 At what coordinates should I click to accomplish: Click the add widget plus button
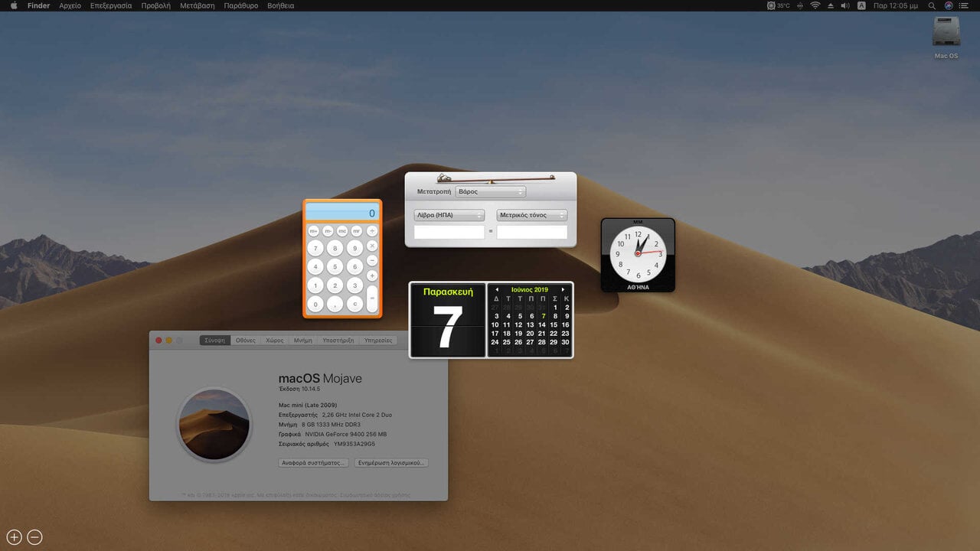coord(14,537)
